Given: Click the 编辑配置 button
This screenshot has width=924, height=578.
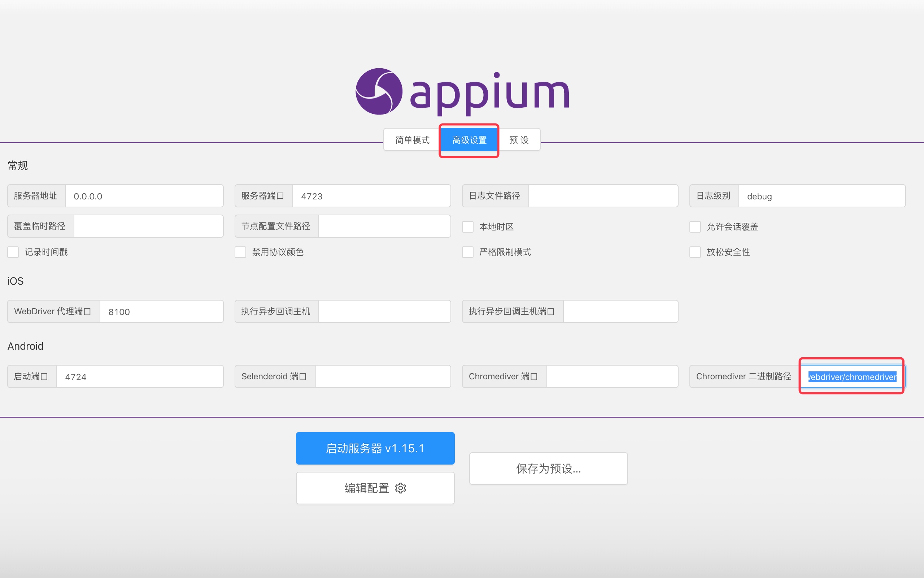Looking at the screenshot, I should (x=375, y=488).
